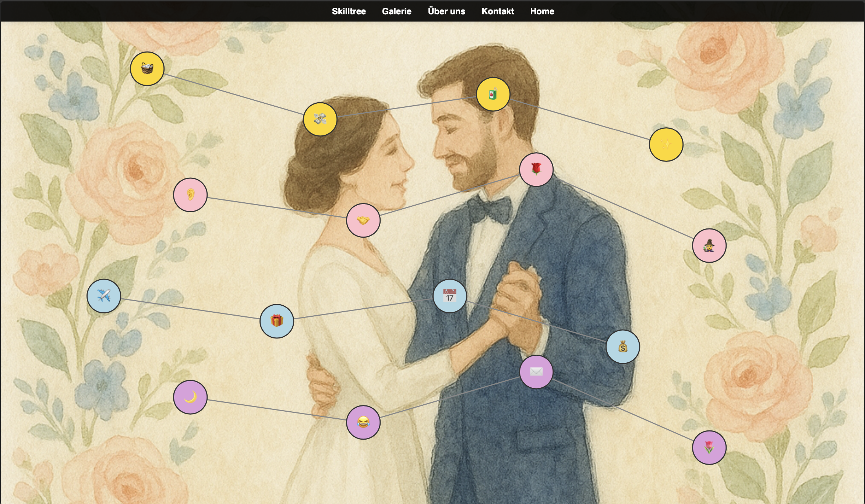Click the money bag skill node

coord(622,347)
